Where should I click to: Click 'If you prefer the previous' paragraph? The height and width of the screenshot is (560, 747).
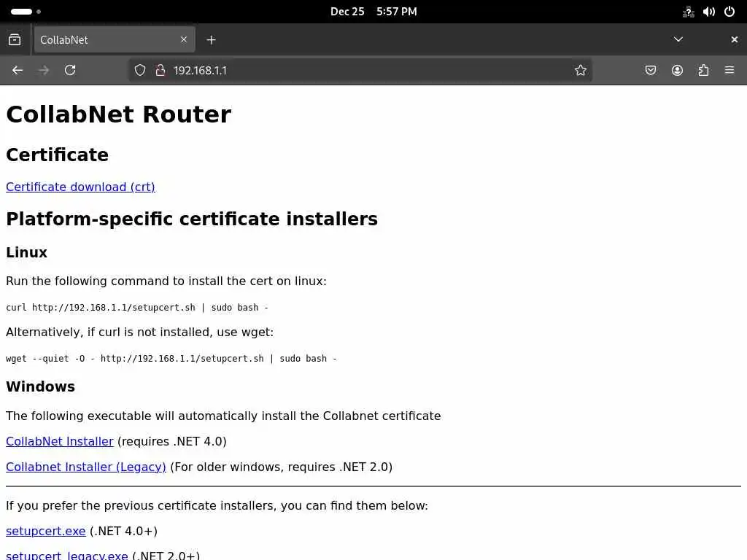click(x=217, y=506)
